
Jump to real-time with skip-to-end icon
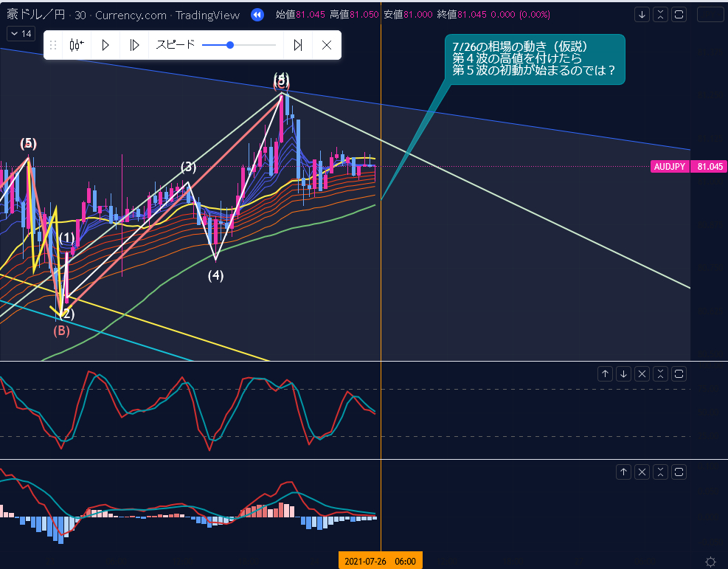click(x=298, y=45)
